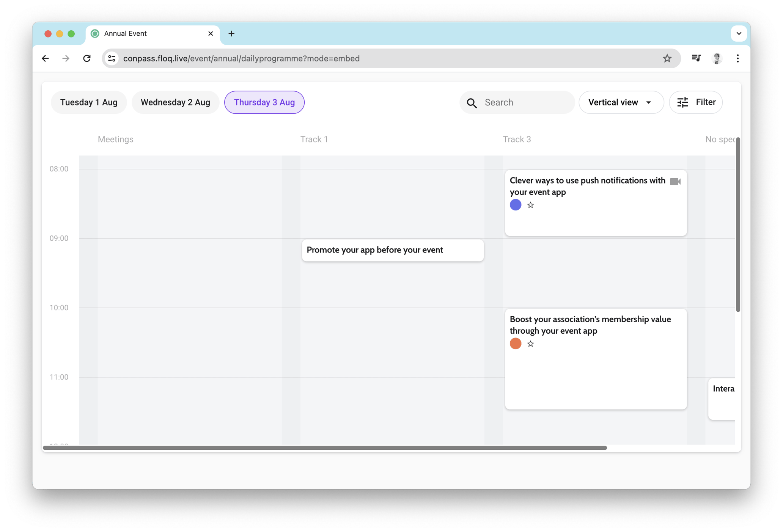Screen dimensions: 783x532
Task: Reload the page
Action: (87, 58)
